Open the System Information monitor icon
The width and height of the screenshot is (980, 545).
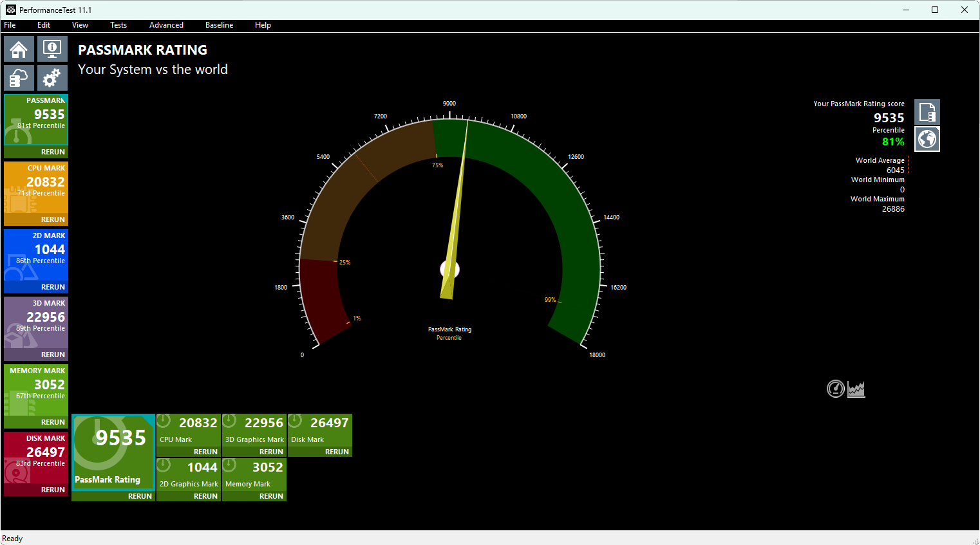pos(52,49)
